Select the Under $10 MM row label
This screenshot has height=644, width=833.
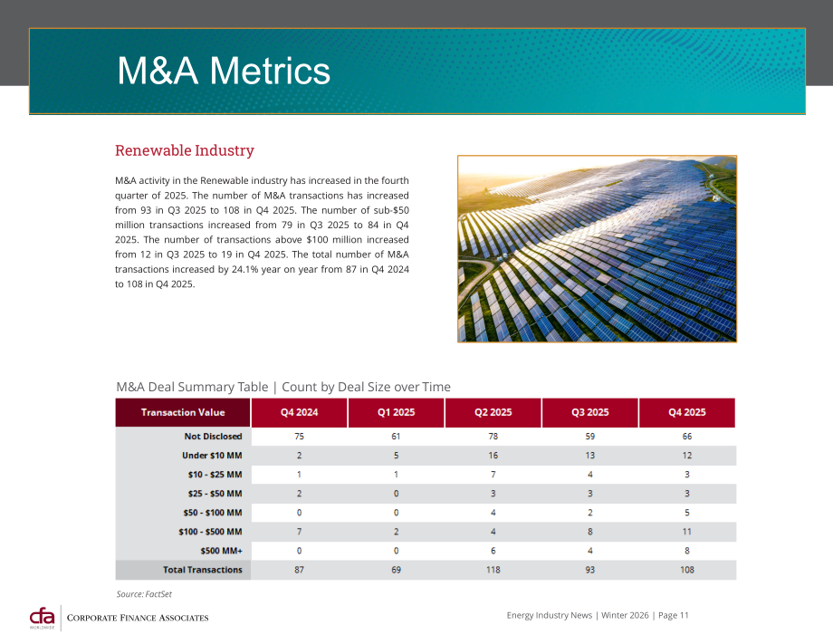(x=212, y=456)
